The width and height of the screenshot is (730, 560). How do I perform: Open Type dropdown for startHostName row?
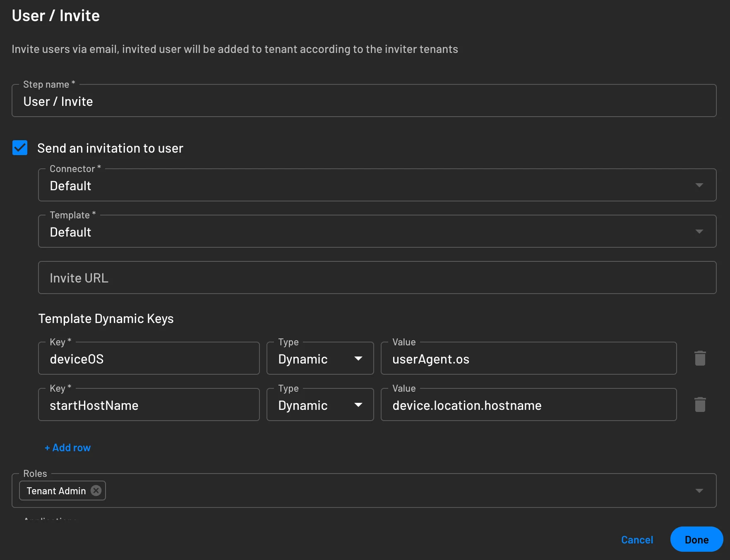click(320, 405)
